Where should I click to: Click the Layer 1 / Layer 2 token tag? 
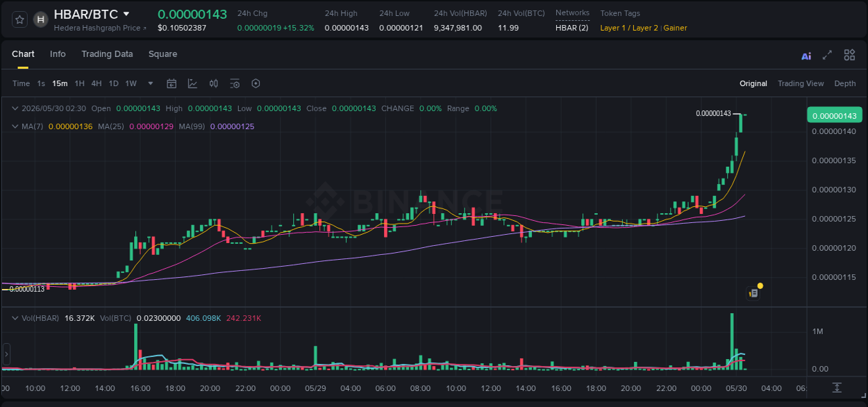[629, 28]
